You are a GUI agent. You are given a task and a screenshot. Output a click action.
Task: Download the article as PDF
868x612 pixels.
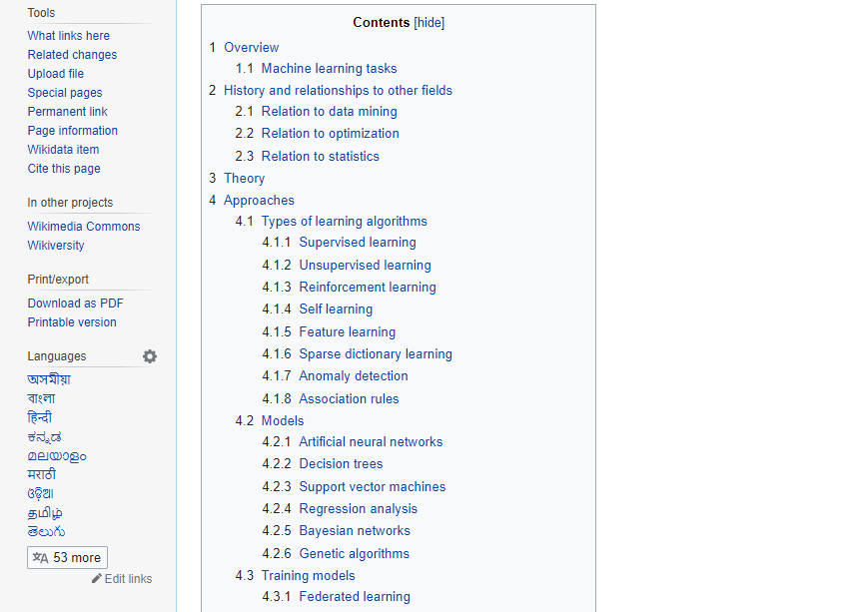click(x=75, y=304)
